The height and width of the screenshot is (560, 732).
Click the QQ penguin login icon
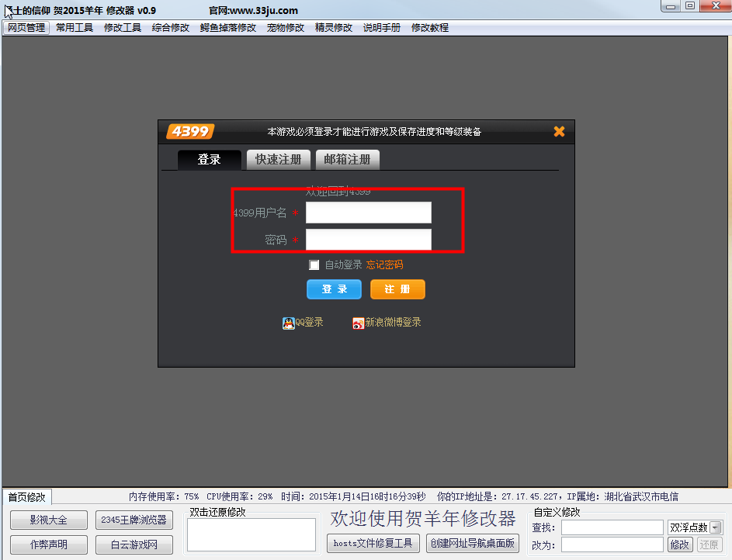[289, 323]
